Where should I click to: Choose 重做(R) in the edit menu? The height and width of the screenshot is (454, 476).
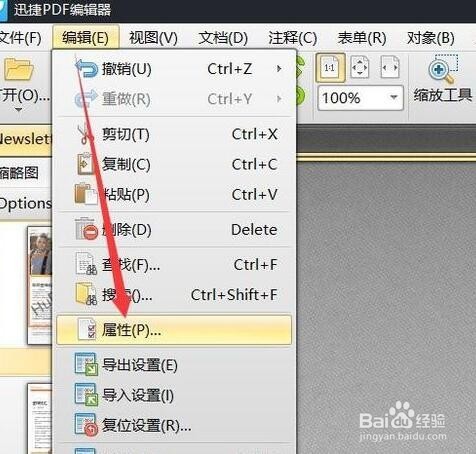(175, 99)
